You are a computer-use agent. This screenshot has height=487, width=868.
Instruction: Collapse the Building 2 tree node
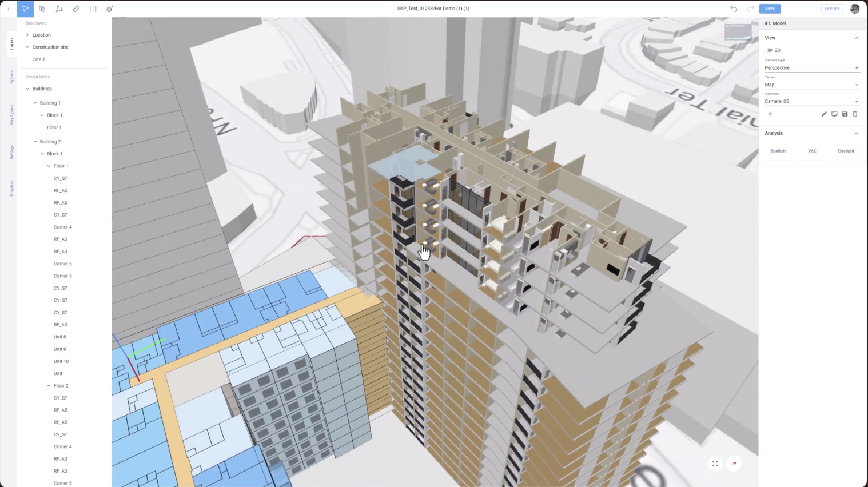click(x=35, y=142)
